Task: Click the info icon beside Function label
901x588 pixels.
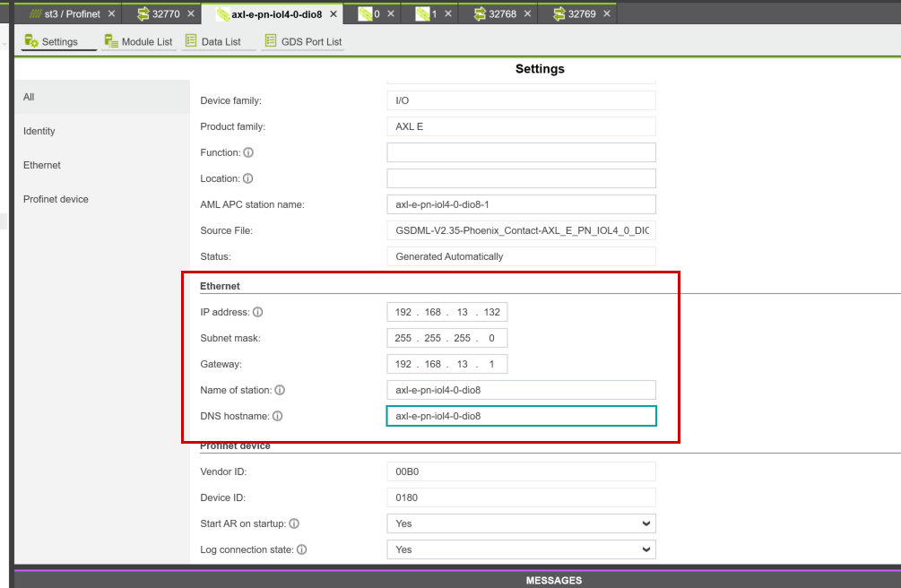Action: coord(248,153)
